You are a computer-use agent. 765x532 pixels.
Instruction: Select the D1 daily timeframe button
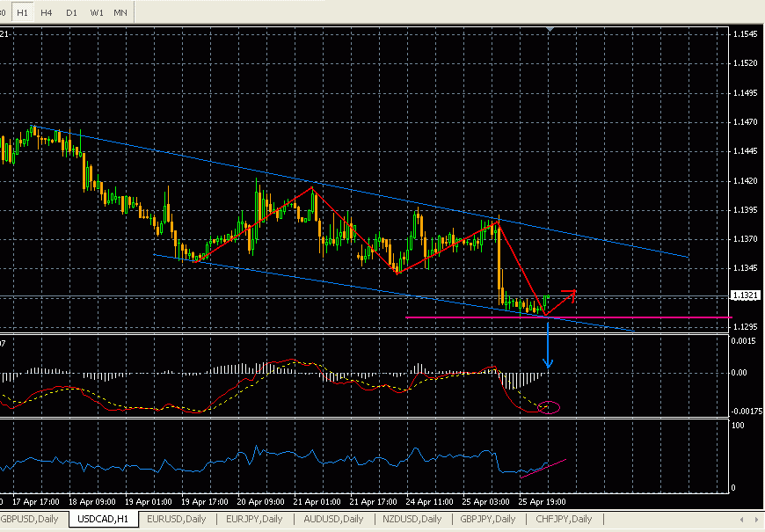pyautogui.click(x=70, y=12)
